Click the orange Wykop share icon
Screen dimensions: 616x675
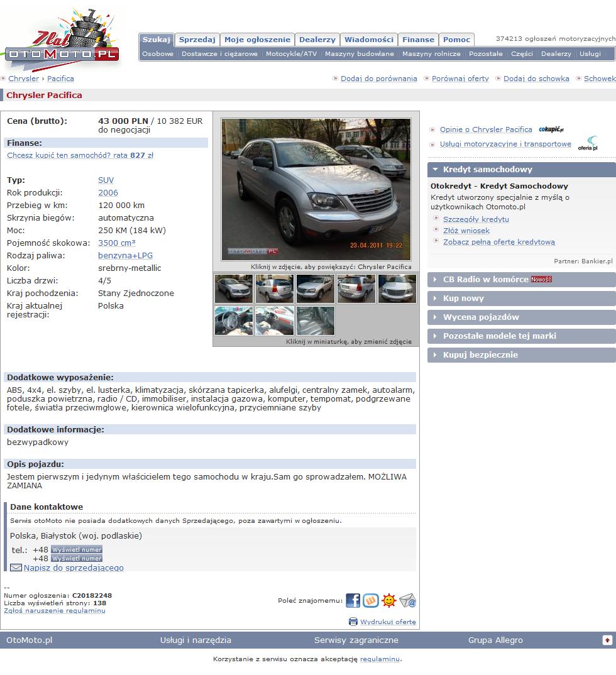click(x=371, y=601)
